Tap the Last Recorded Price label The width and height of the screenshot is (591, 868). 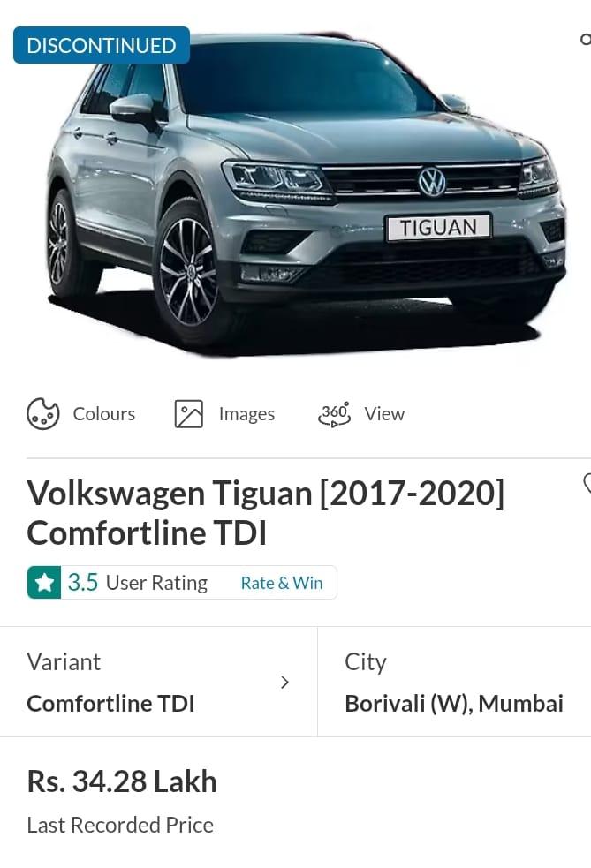(x=120, y=825)
